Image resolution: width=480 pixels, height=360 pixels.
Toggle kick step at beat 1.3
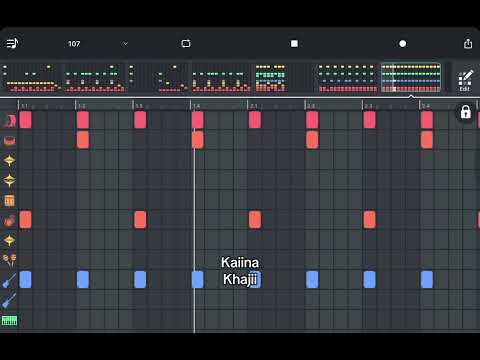(x=140, y=120)
